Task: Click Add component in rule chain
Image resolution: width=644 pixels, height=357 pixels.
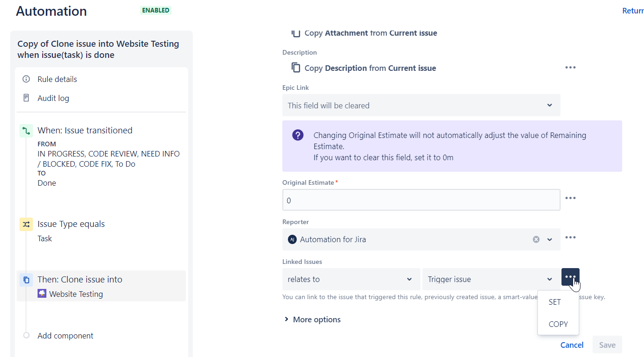Action: [x=65, y=336]
